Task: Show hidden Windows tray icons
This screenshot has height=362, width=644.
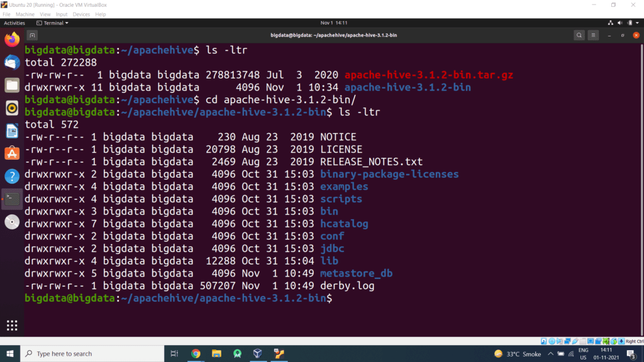Action: coord(550,354)
